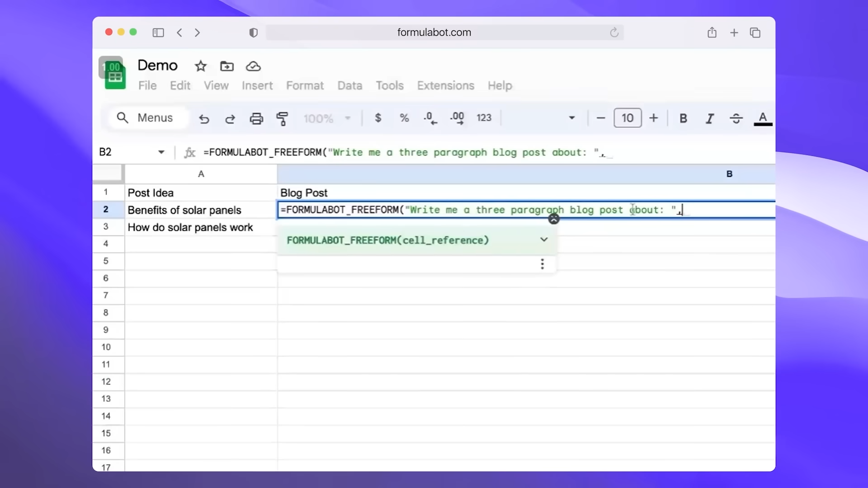This screenshot has width=868, height=488.
Task: Toggle bold formatting
Action: pos(683,118)
